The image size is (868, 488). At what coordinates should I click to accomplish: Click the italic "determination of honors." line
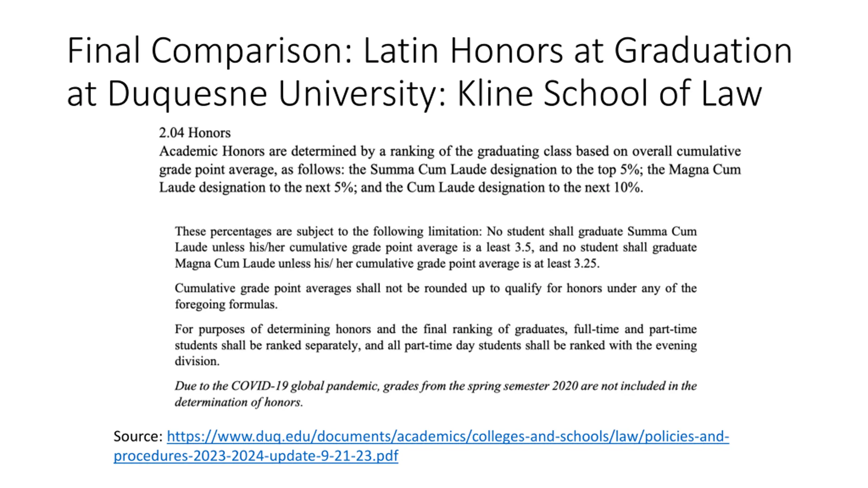click(239, 402)
